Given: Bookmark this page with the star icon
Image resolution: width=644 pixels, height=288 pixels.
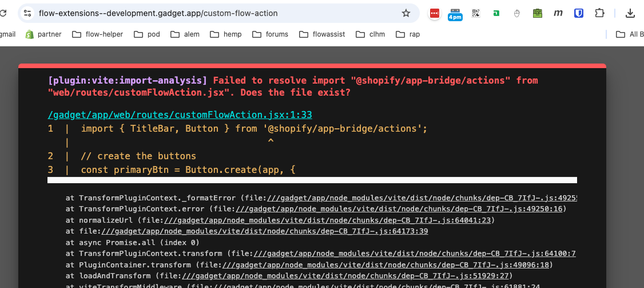Looking at the screenshot, I should click(406, 13).
